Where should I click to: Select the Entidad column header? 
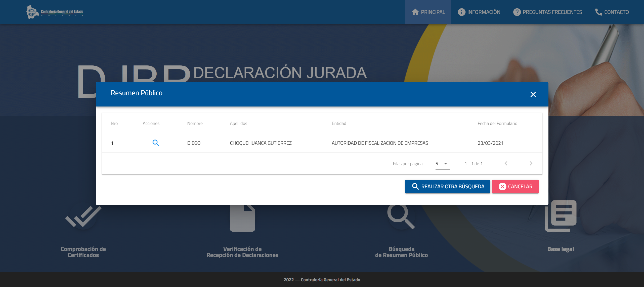(339, 123)
